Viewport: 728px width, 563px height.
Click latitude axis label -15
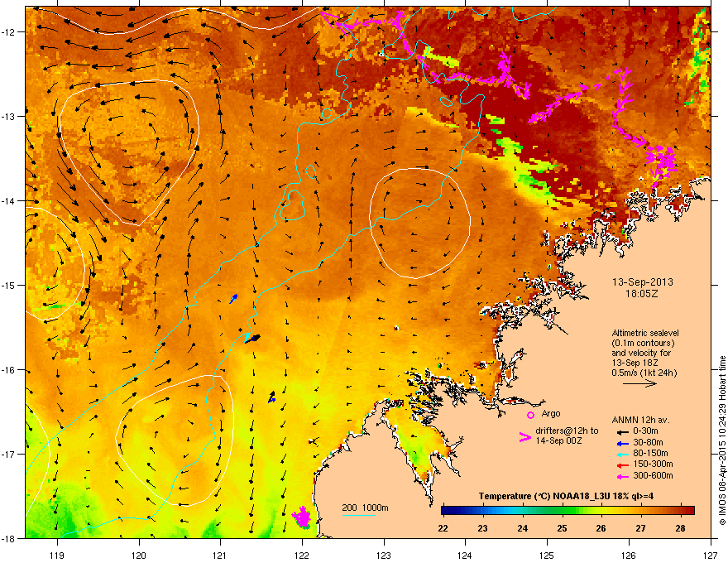pos(9,285)
